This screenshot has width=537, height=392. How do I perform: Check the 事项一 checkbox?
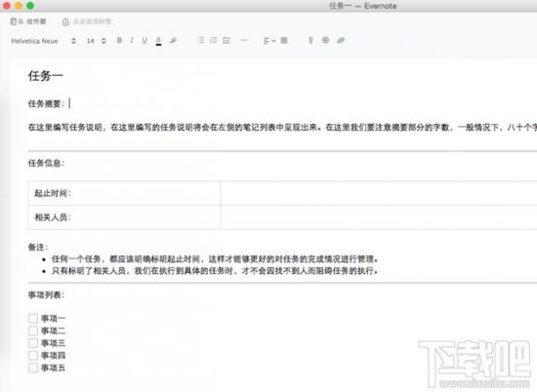(x=33, y=319)
